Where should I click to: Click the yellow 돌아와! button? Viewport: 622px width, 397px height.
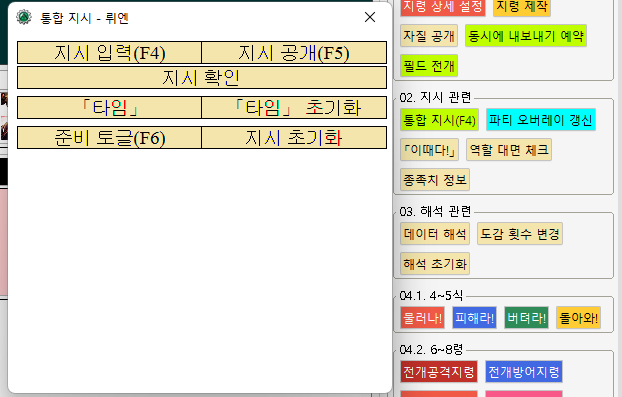[x=578, y=317]
